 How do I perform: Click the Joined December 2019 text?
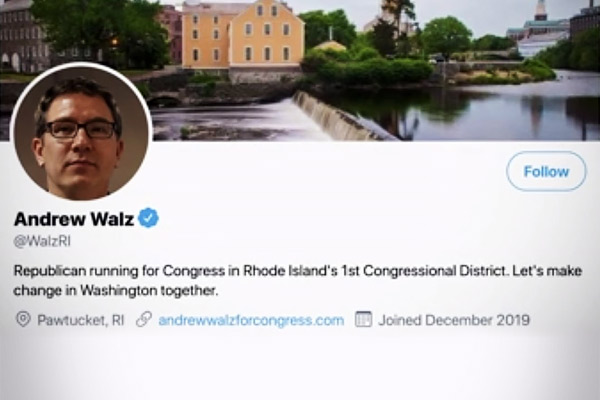coord(454,320)
